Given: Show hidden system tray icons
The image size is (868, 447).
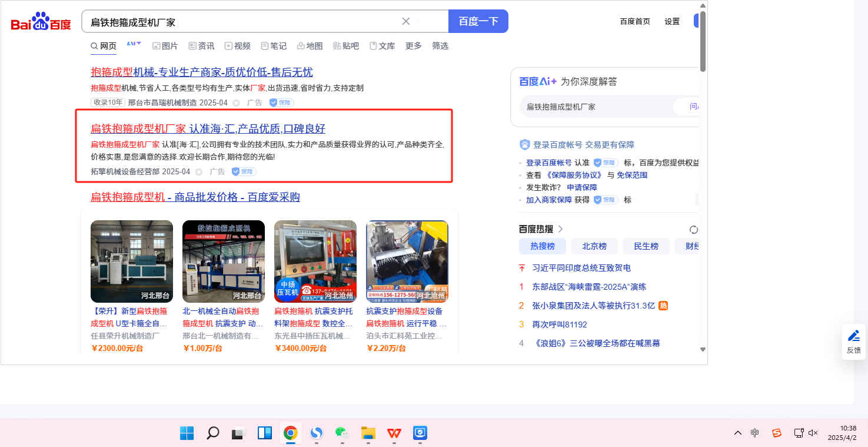Looking at the screenshot, I should click(x=737, y=433).
